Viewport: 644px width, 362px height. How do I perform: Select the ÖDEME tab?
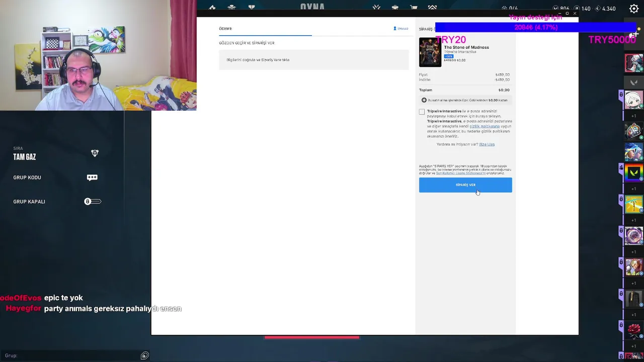click(225, 29)
